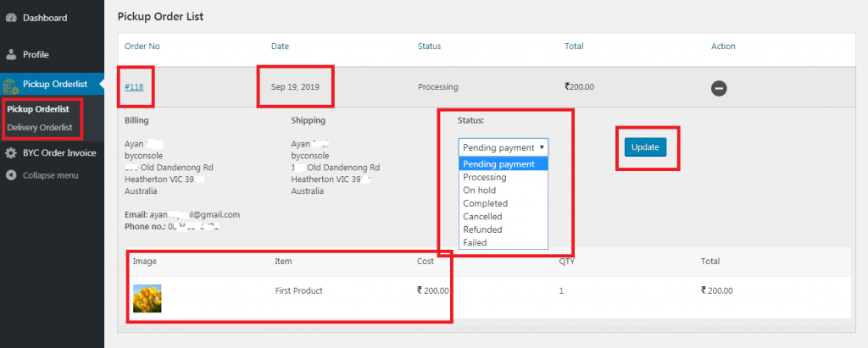Pick Cancelled in the status list
868x348 pixels.
pos(482,217)
